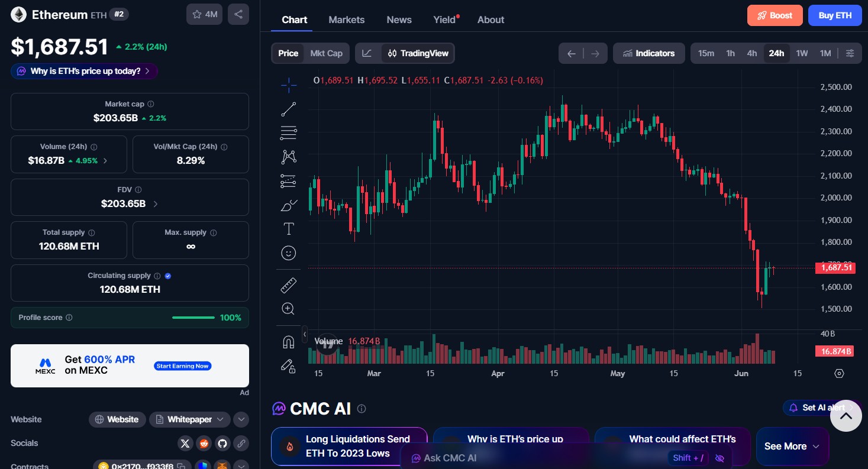Viewport: 868px width, 469px height.
Task: Open chart settings gear below price scale
Action: tap(839, 373)
